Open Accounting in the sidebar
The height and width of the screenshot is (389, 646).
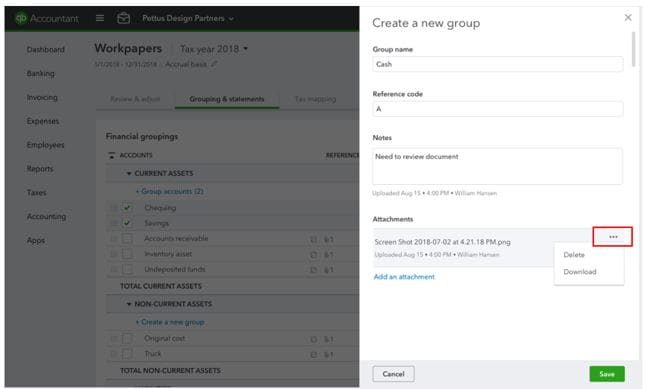tap(46, 216)
